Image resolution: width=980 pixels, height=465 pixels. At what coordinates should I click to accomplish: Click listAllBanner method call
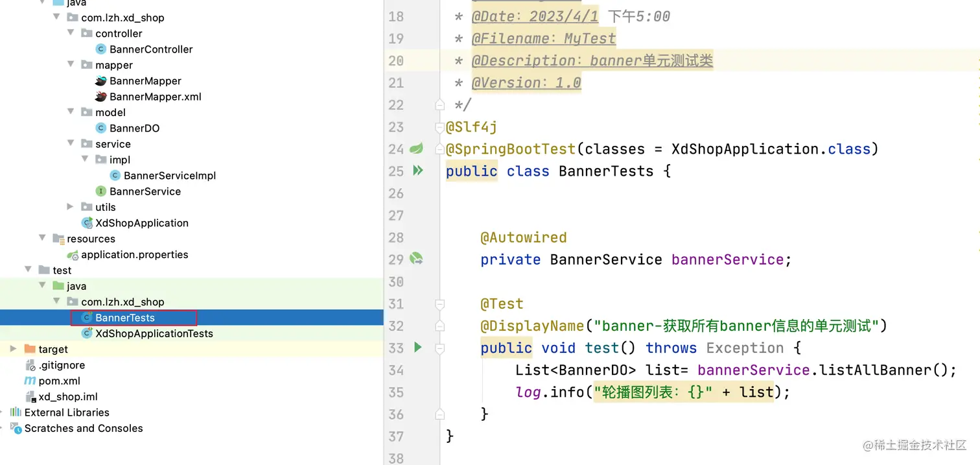tap(875, 370)
